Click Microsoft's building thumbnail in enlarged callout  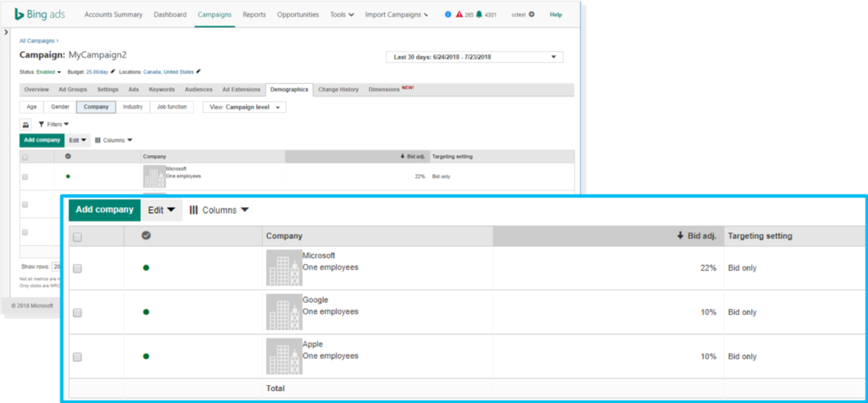(x=284, y=268)
